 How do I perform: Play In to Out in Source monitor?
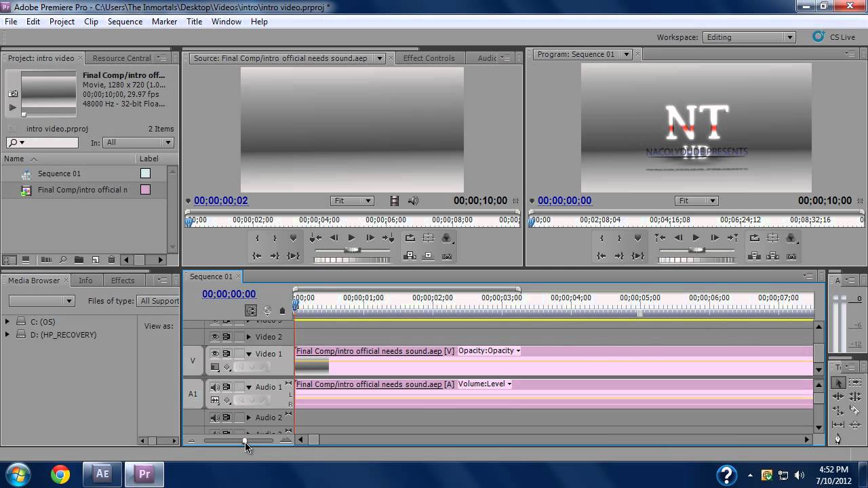pos(293,256)
